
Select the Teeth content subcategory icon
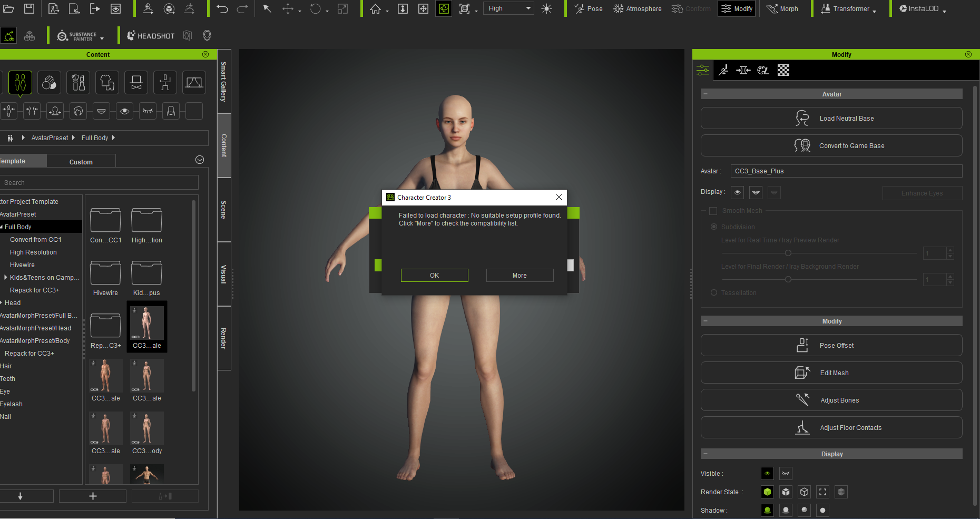(x=102, y=111)
